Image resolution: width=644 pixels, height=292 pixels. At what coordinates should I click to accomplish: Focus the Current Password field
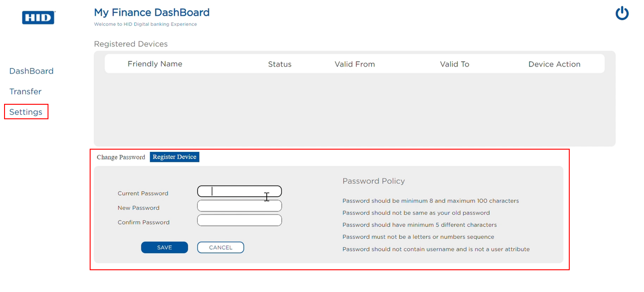(240, 191)
